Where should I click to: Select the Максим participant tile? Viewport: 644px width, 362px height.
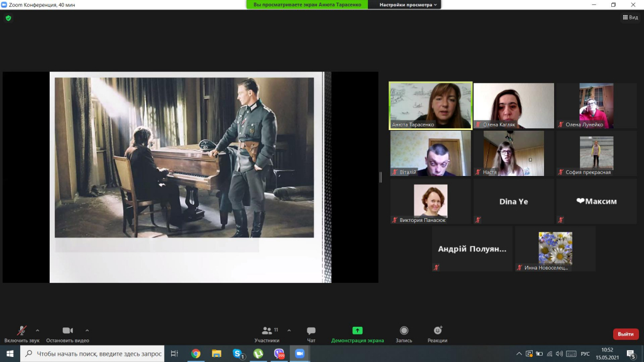point(596,201)
